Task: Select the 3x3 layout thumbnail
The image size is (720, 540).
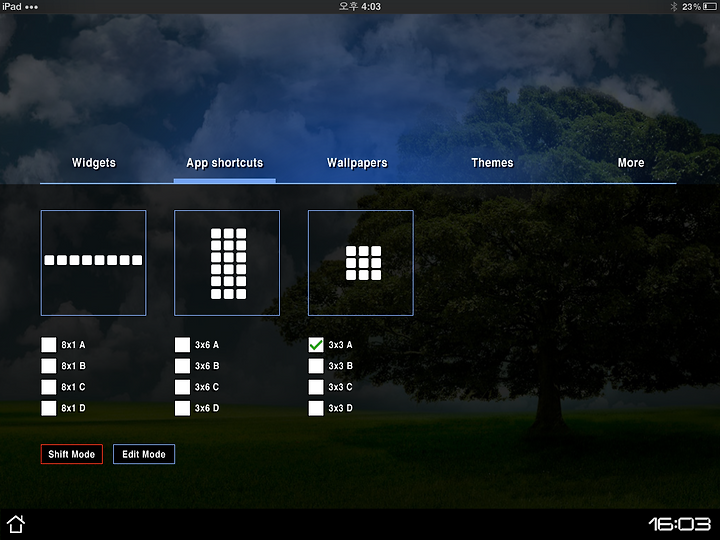Action: [x=360, y=263]
